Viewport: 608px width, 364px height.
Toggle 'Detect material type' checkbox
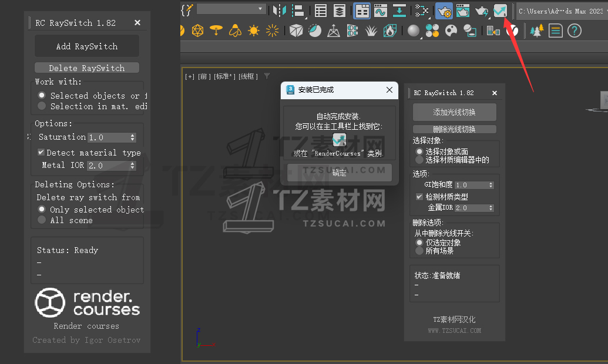(41, 152)
